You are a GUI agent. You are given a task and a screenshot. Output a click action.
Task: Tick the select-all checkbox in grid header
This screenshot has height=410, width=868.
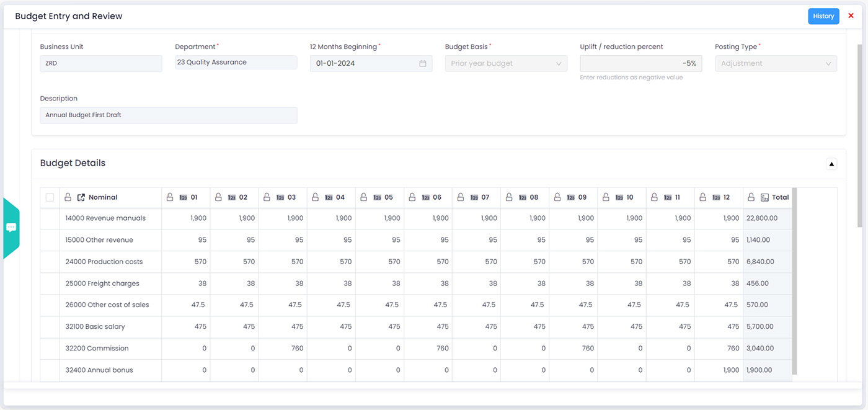[x=50, y=197]
